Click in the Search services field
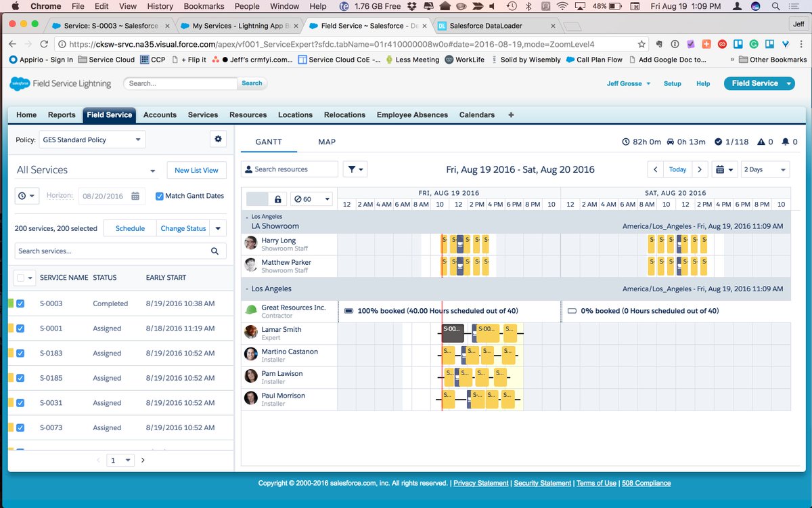812x508 pixels. (x=120, y=251)
